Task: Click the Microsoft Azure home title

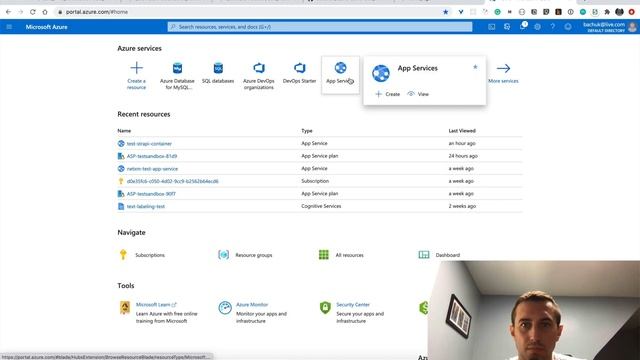Action: [x=47, y=27]
